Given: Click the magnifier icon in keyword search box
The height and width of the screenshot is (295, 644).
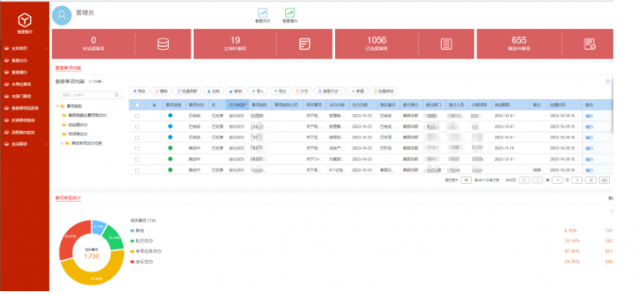Looking at the screenshot, I should pos(117,95).
